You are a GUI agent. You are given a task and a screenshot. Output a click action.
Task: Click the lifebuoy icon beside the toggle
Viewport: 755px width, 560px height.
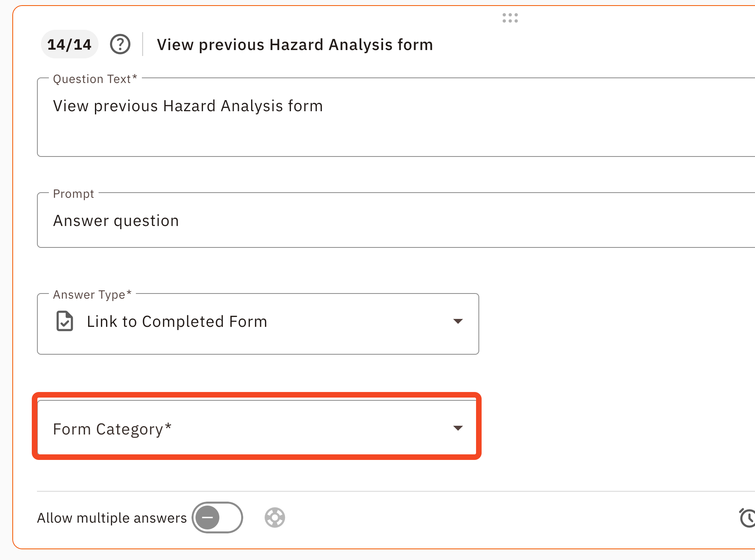coord(275,518)
